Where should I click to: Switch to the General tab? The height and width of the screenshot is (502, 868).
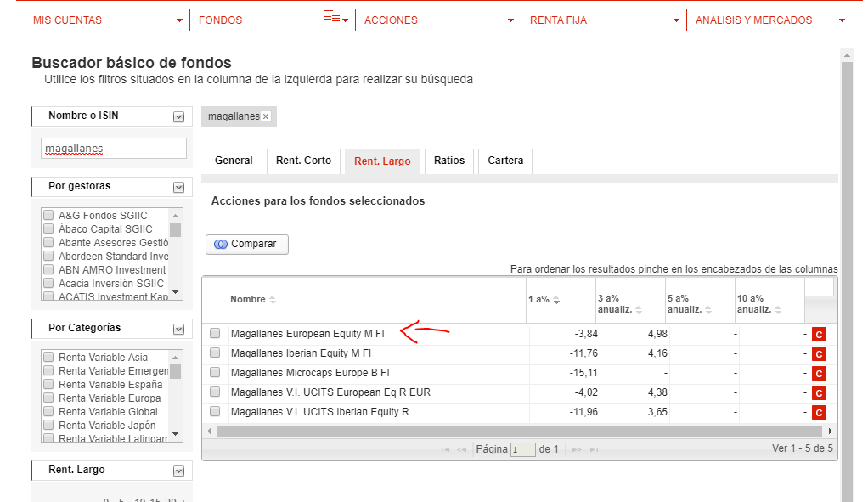click(234, 161)
